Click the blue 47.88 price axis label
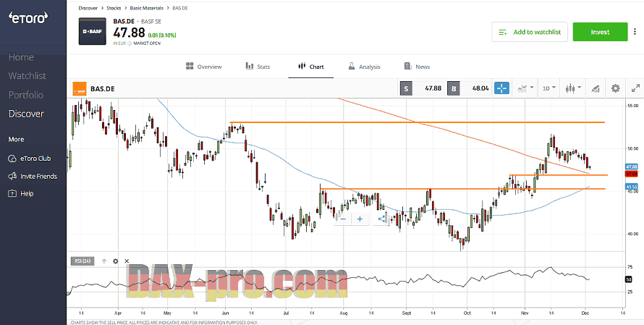Viewport: 644px width, 325px height. click(631, 166)
